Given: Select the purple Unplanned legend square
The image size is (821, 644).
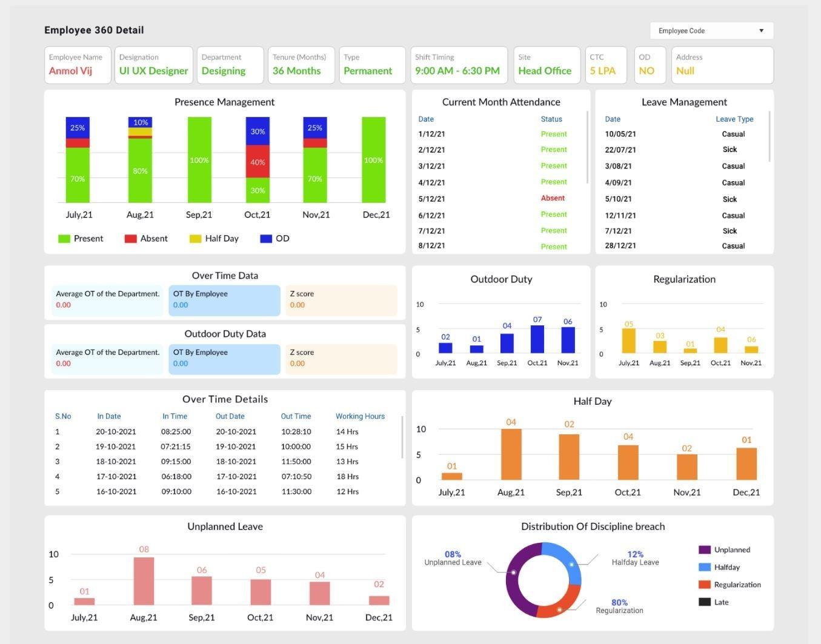Looking at the screenshot, I should pyautogui.click(x=704, y=550).
